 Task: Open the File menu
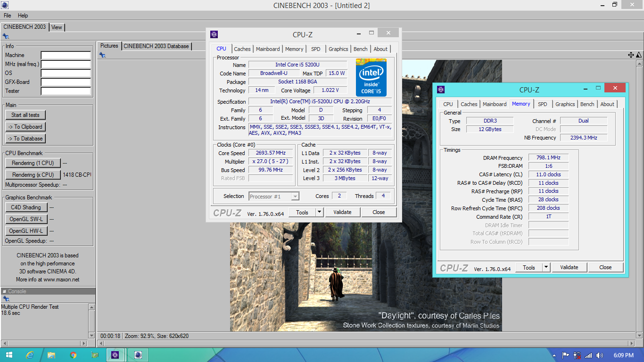pyautogui.click(x=8, y=16)
